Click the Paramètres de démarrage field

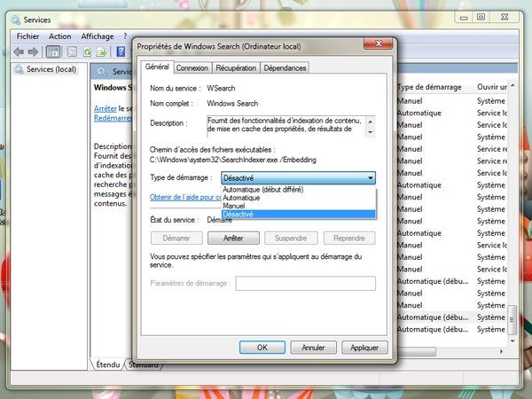tap(306, 284)
